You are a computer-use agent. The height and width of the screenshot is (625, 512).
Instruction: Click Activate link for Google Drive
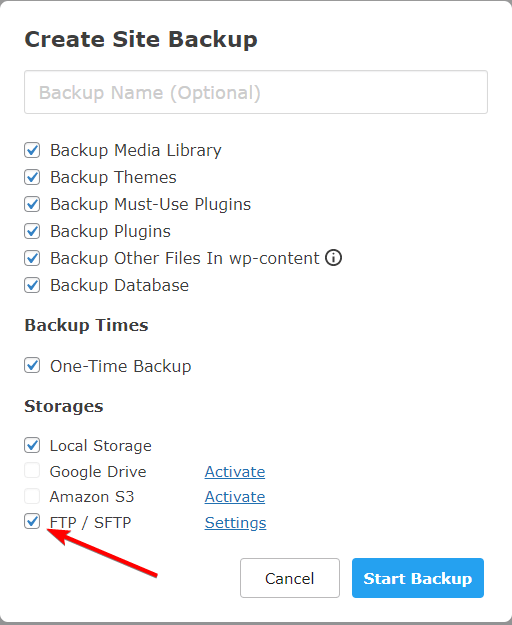click(235, 472)
